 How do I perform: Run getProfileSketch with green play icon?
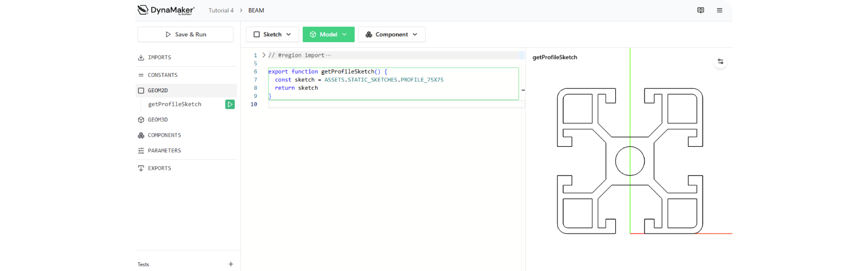[x=230, y=104]
